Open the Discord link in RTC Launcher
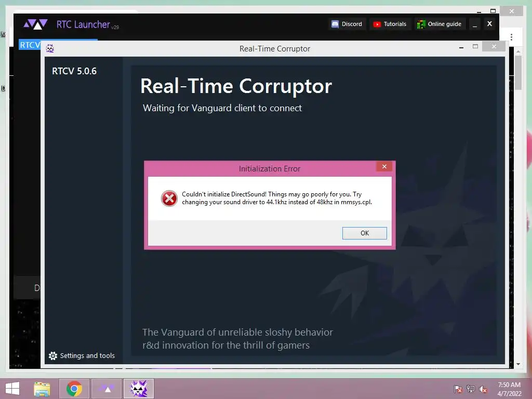532x399 pixels. click(x=347, y=24)
